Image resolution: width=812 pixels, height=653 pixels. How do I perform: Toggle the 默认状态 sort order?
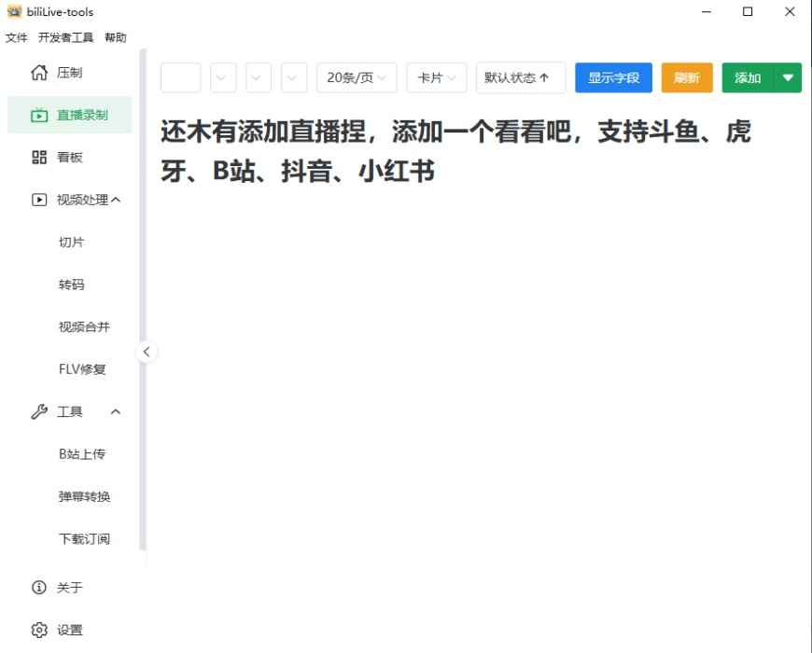pos(521,78)
